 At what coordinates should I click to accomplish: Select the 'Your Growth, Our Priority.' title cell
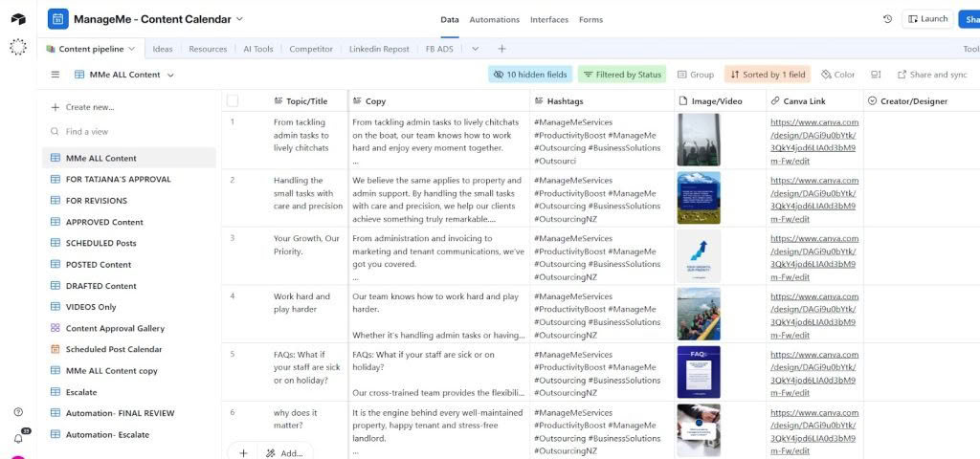tap(307, 256)
